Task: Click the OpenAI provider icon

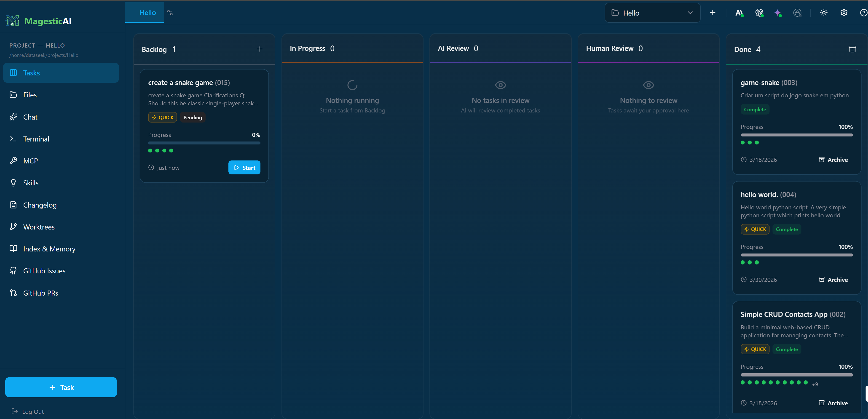Action: coord(759,13)
